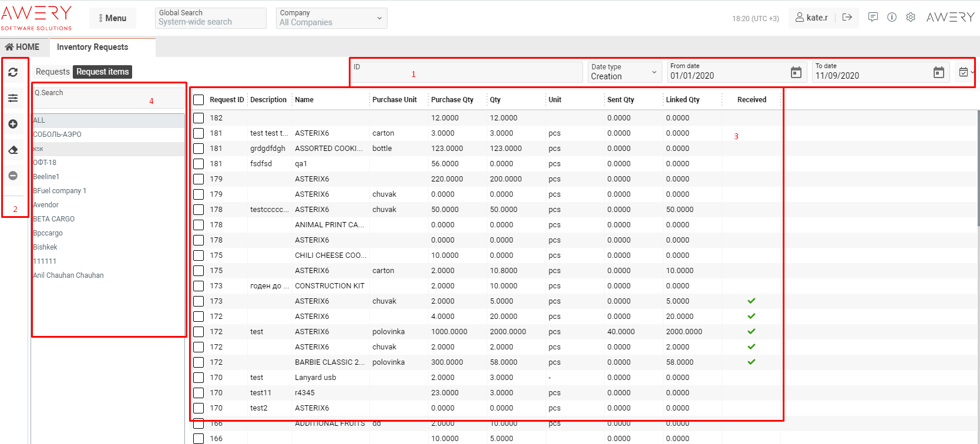Viewport: 980px width, 444px height.
Task: Open the settings gear icon in header
Action: click(x=910, y=18)
